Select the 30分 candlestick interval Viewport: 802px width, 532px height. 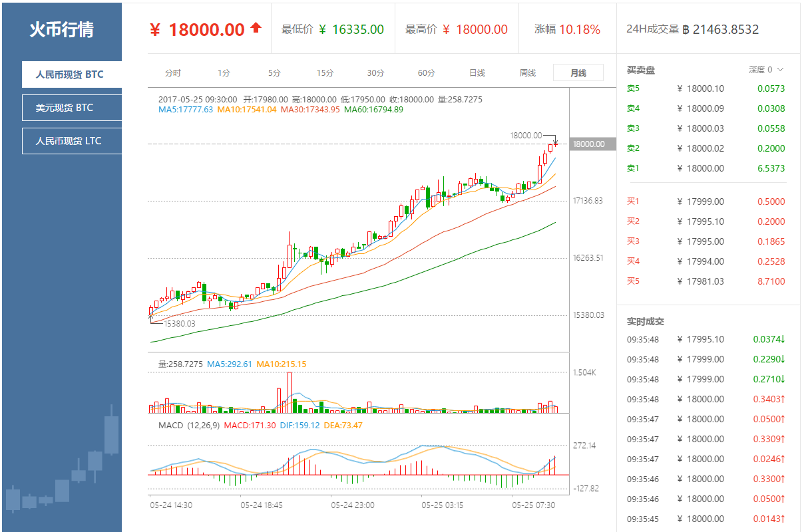click(x=375, y=73)
